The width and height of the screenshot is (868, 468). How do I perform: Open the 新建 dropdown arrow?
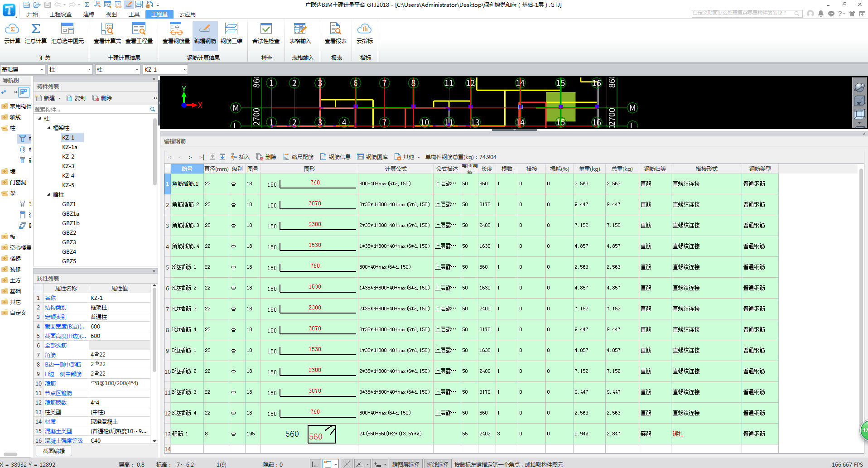(x=59, y=98)
